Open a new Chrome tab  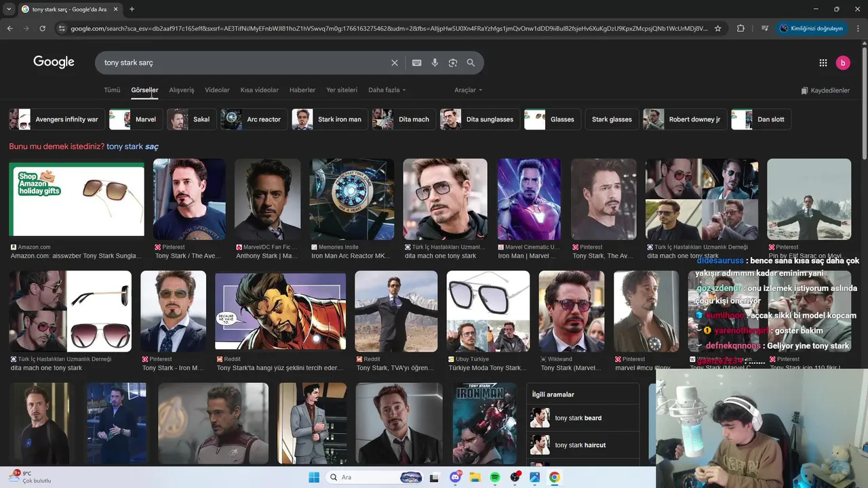tap(132, 9)
